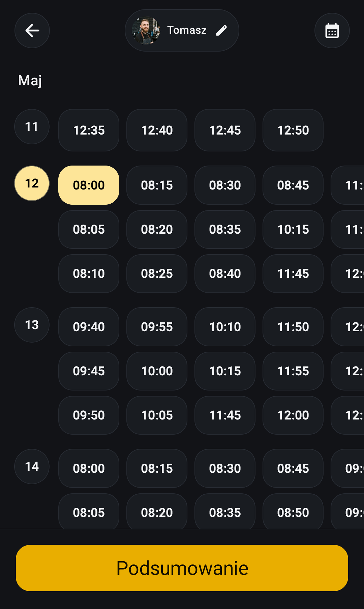
Task: Choose the 12:00 time slot
Action: tap(293, 415)
